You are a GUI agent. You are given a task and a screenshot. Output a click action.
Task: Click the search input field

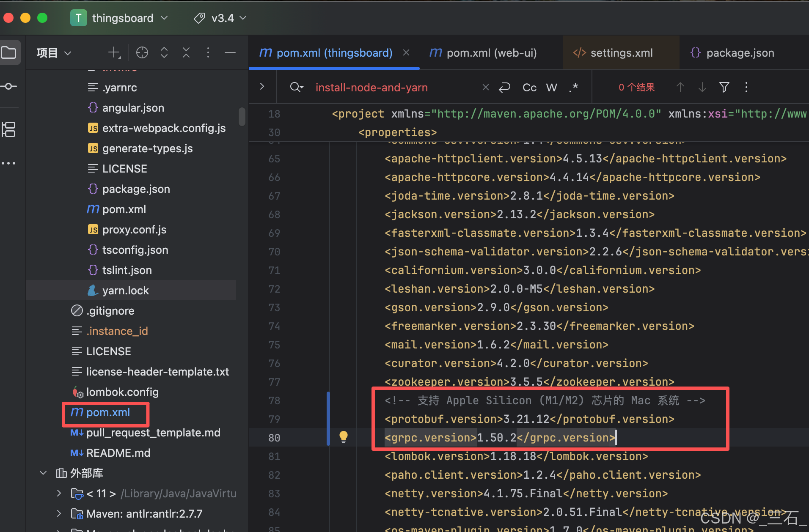click(393, 87)
